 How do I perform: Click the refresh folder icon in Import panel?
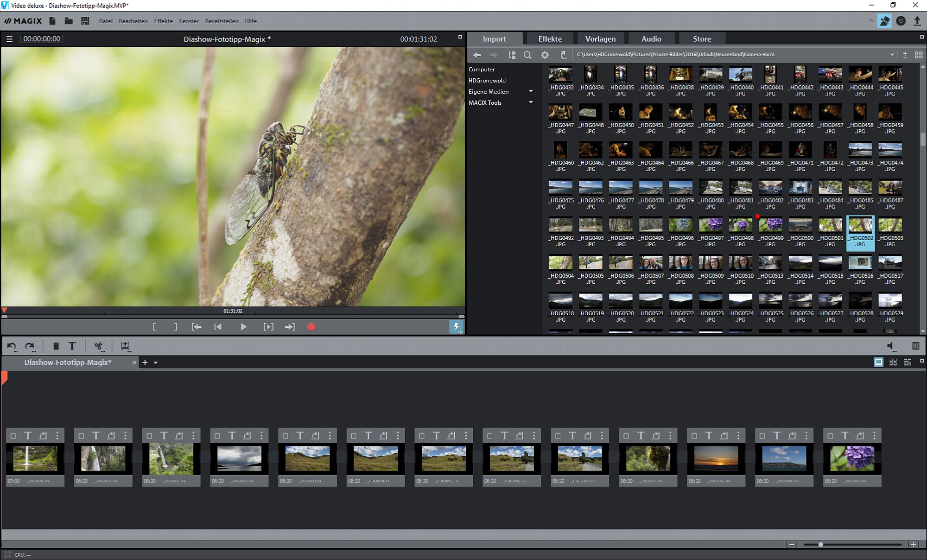point(563,55)
